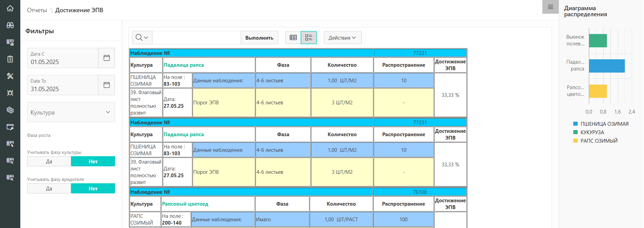Screen dimensions: 644x228
Task: Open search column selector dropdown
Action: 142,38
